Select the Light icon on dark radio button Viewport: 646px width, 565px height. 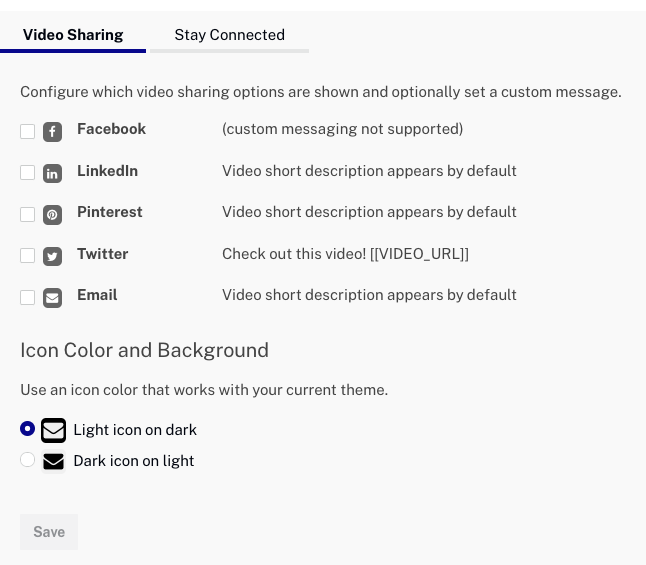click(28, 429)
